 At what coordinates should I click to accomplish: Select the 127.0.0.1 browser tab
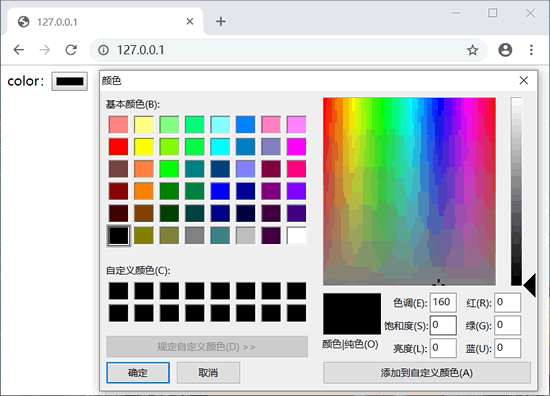105,22
